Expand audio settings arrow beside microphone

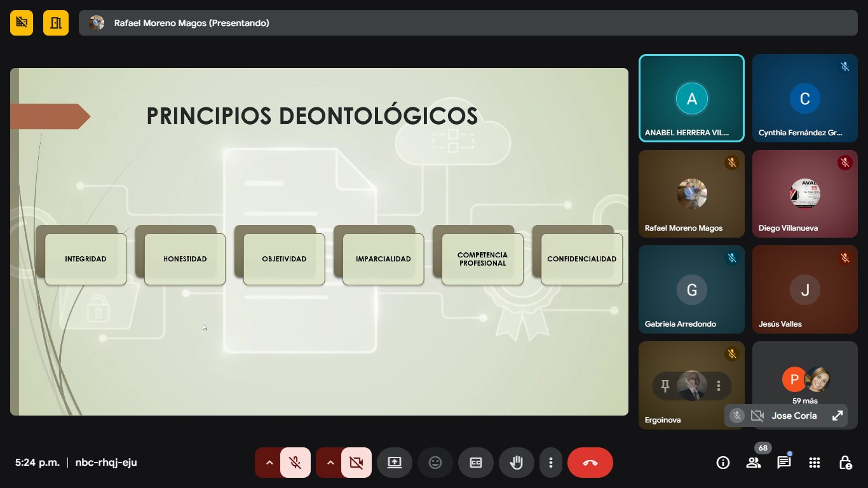269,463
